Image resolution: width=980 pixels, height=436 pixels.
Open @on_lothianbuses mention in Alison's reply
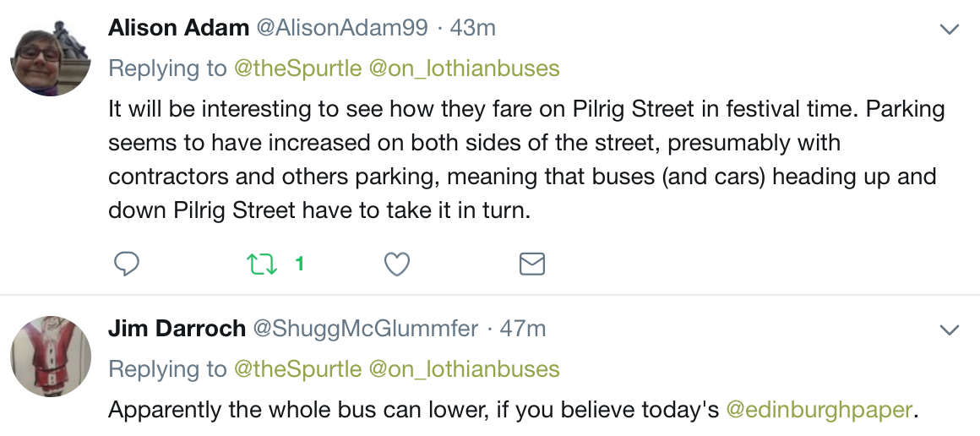465,68
